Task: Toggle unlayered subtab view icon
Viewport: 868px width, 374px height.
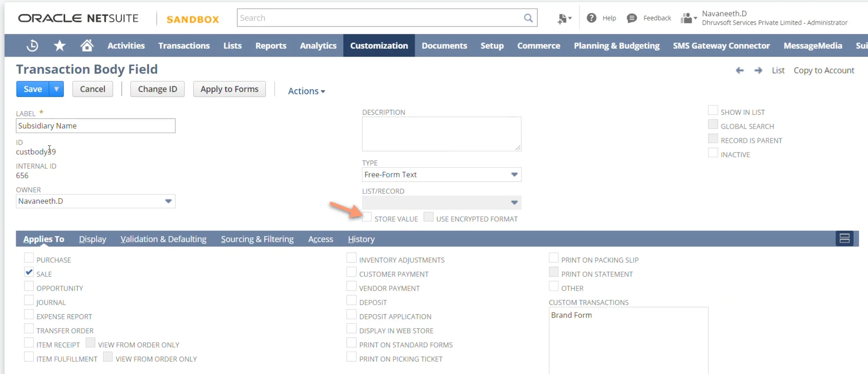Action: pyautogui.click(x=844, y=239)
